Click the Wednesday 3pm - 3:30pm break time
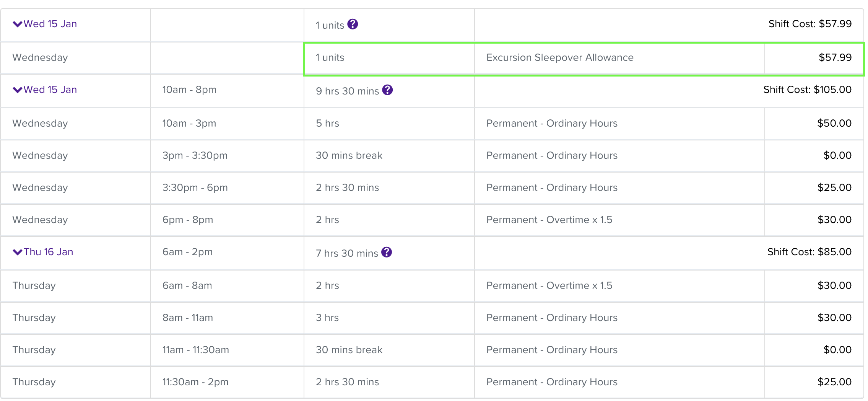Viewport: 868px width, 401px height. point(195,155)
